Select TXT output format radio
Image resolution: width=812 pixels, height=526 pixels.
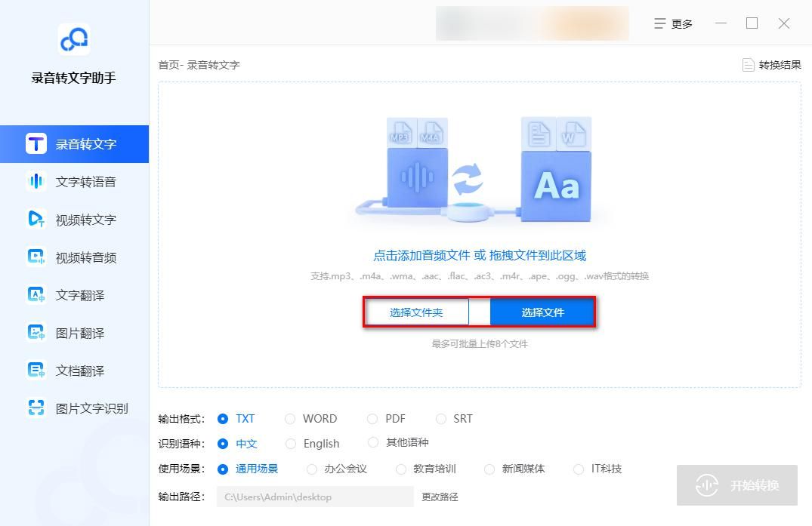point(223,419)
